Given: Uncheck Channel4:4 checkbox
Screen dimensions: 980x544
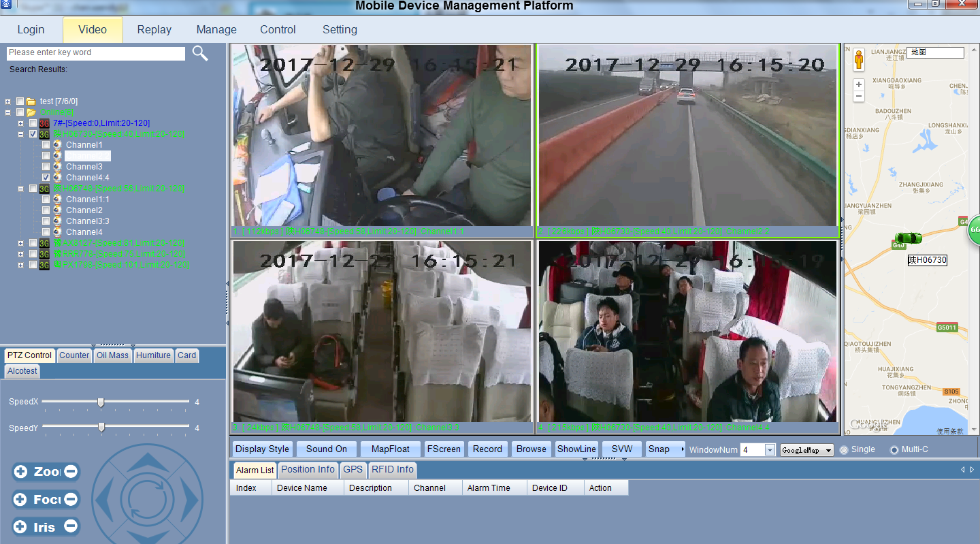Looking at the screenshot, I should pos(46,178).
